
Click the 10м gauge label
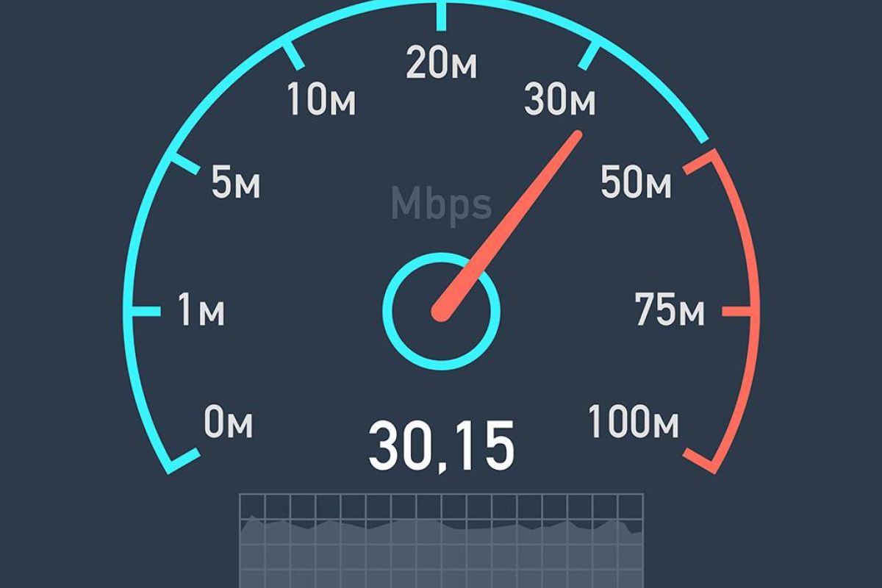pos(321,101)
